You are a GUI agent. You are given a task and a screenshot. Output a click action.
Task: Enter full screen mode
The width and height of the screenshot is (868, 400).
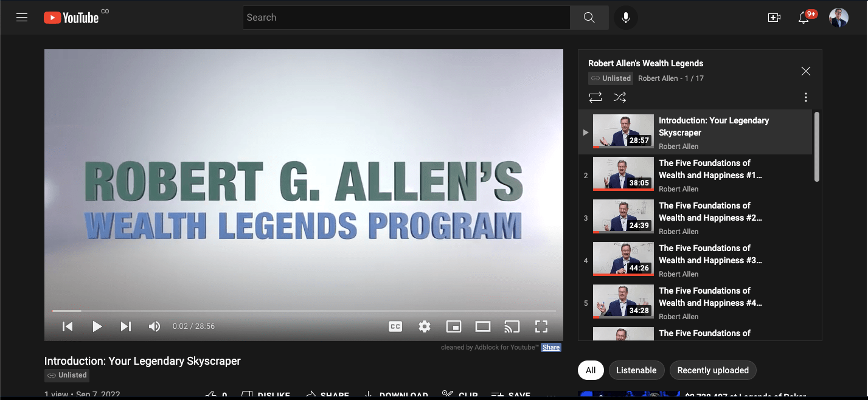(x=541, y=326)
